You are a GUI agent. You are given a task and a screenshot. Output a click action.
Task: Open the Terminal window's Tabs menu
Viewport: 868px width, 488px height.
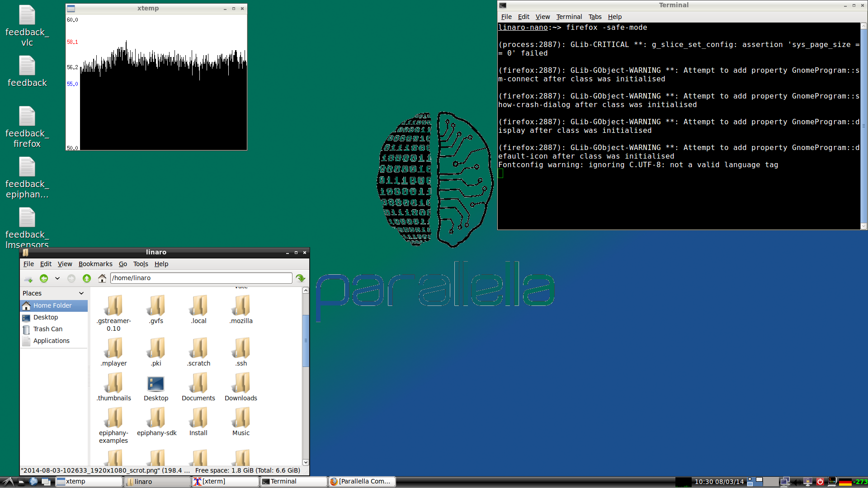coord(594,17)
